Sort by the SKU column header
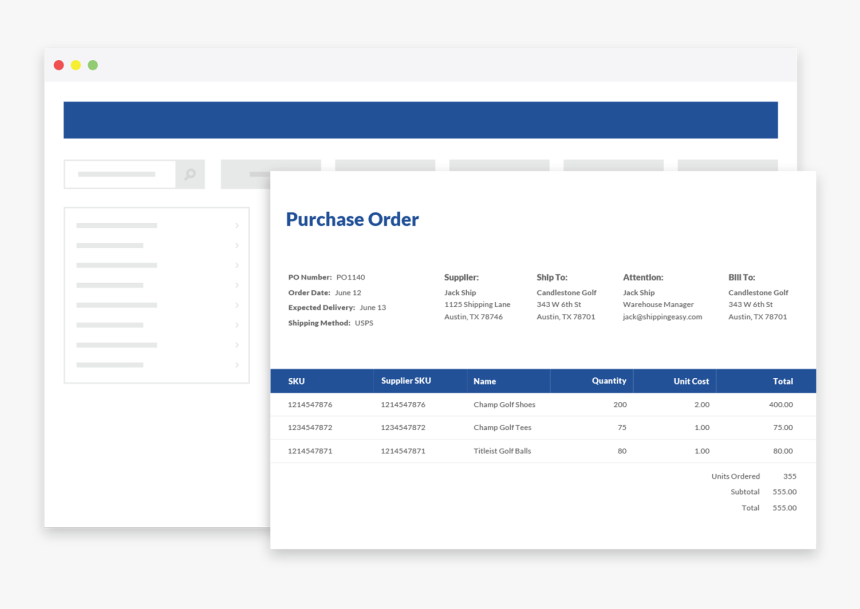The height and width of the screenshot is (609, 860). tap(297, 381)
